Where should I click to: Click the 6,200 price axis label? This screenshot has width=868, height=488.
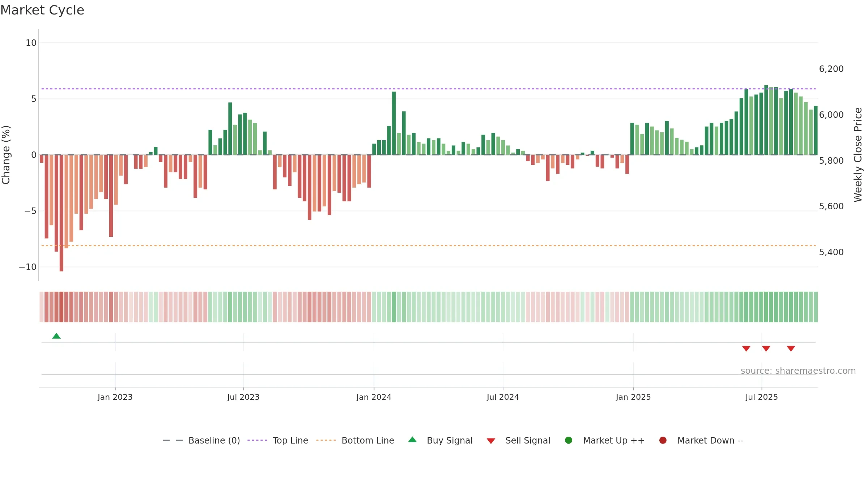tap(831, 69)
